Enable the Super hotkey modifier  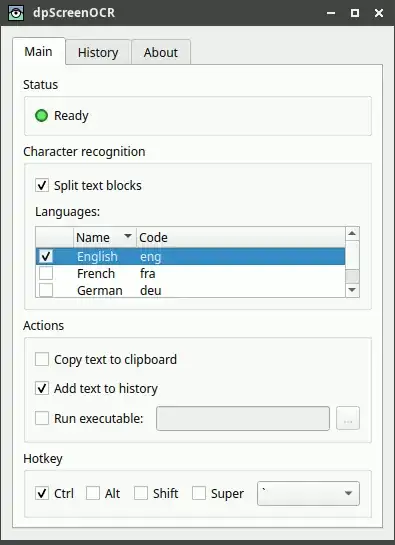coord(199,493)
